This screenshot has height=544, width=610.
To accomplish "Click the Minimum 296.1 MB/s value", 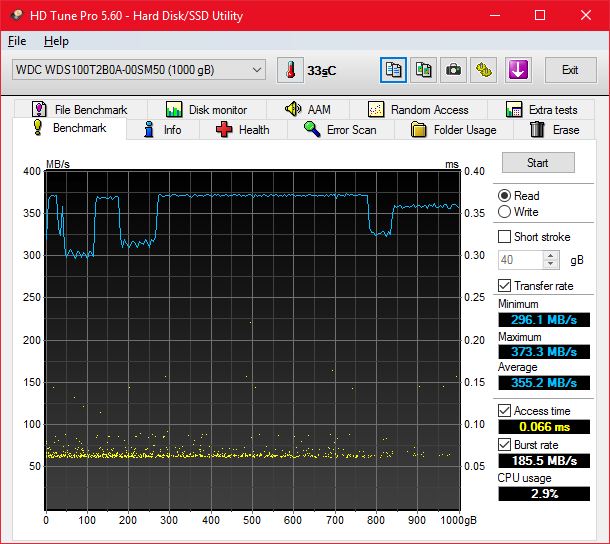I will 544,320.
